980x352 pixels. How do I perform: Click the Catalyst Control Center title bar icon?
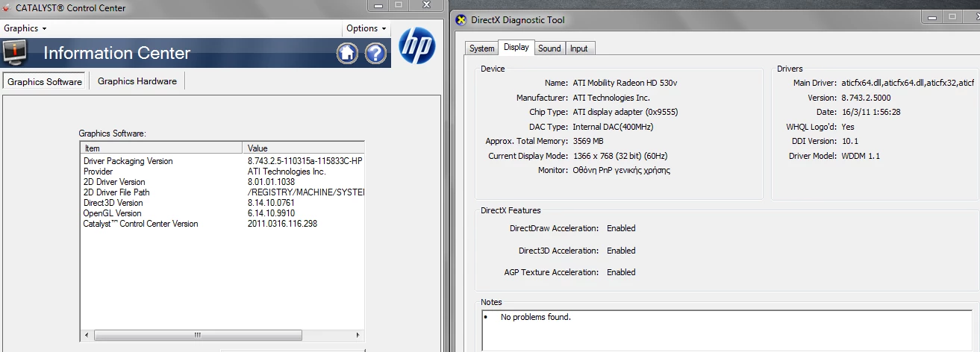(x=7, y=7)
